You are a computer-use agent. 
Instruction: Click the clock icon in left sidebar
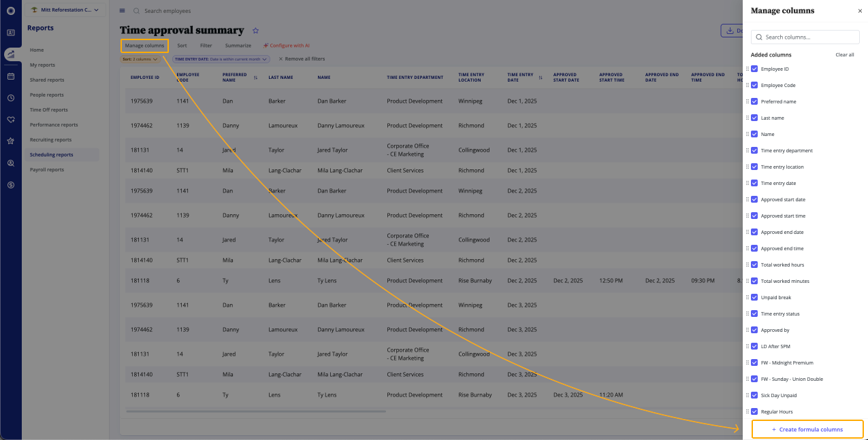pos(11,98)
